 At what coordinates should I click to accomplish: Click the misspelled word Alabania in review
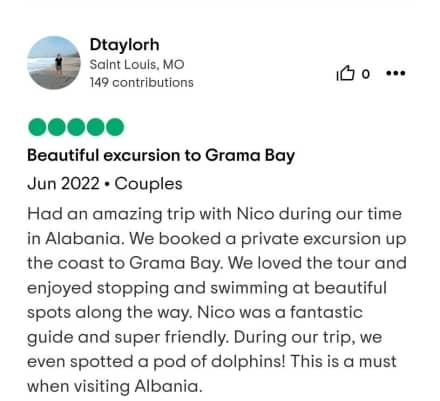click(x=85, y=239)
